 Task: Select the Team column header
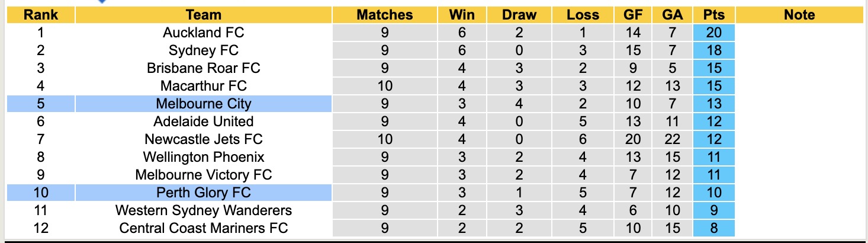pos(203,15)
